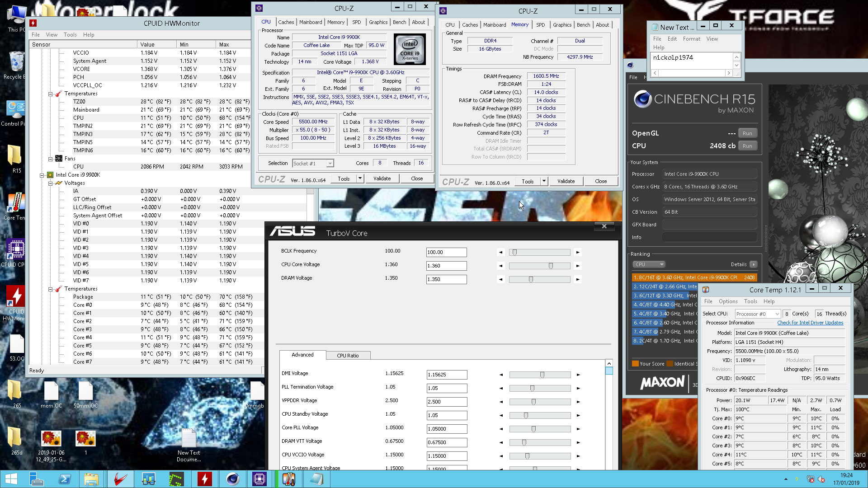Click the network tray icon
Screen dimensions: 868x488
click(x=810, y=479)
